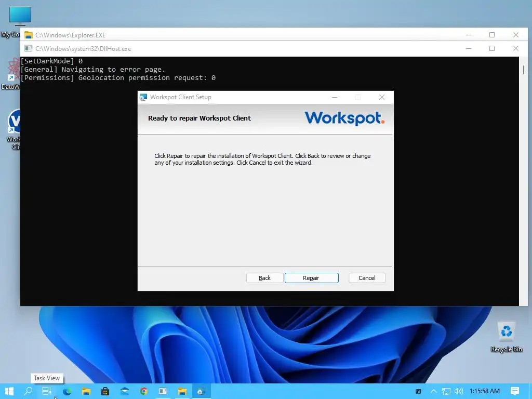Open the Mail app in the taskbar
Image resolution: width=532 pixels, height=399 pixels.
125,391
